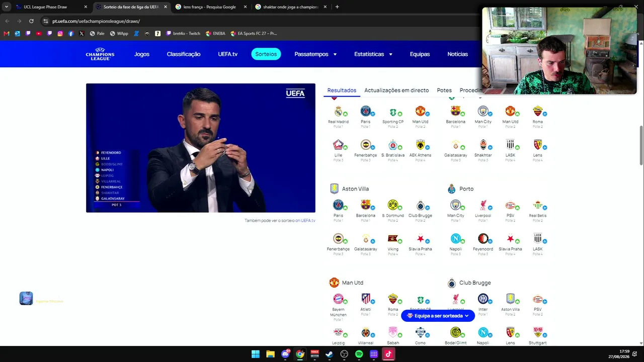Click the Real Betis crest under Porto
Screen dimensions: 644x362
pyautogui.click(x=538, y=205)
